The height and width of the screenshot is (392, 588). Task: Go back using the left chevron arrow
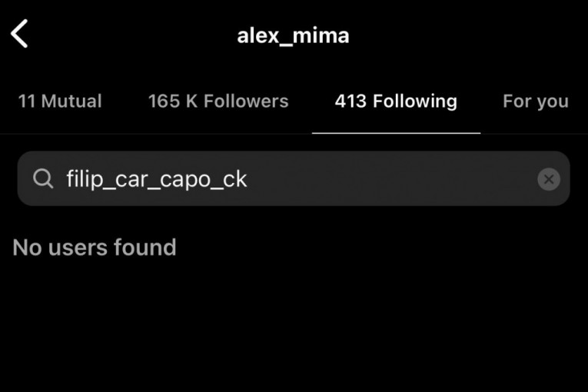(19, 34)
